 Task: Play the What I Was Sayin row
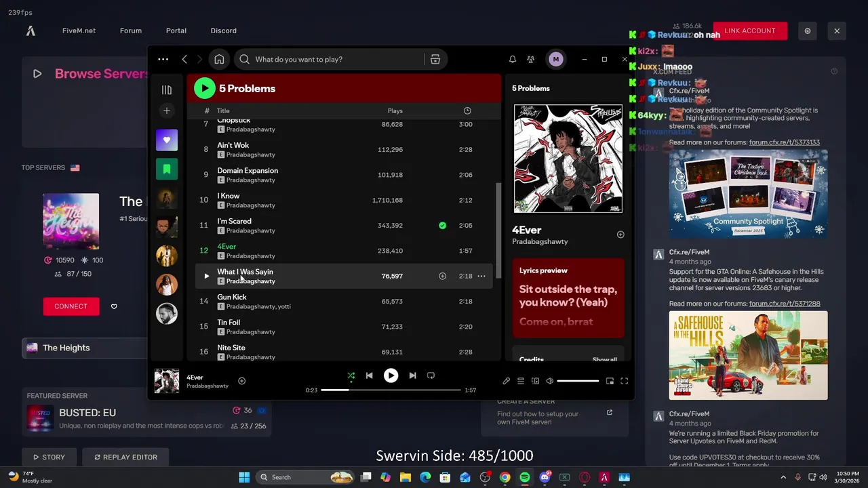coord(206,276)
